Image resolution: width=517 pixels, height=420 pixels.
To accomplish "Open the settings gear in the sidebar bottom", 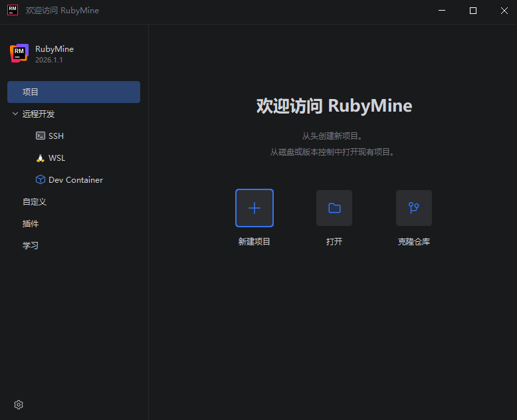I will pyautogui.click(x=19, y=405).
